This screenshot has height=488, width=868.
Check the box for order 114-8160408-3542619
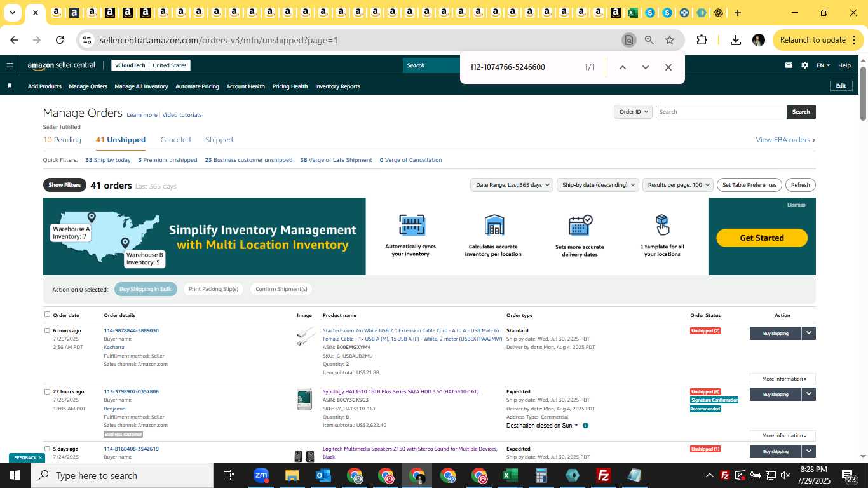(47, 449)
